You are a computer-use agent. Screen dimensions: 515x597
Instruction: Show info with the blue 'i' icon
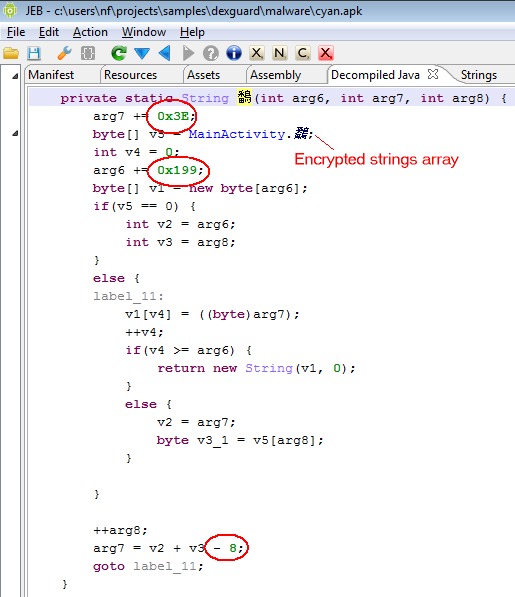[234, 53]
